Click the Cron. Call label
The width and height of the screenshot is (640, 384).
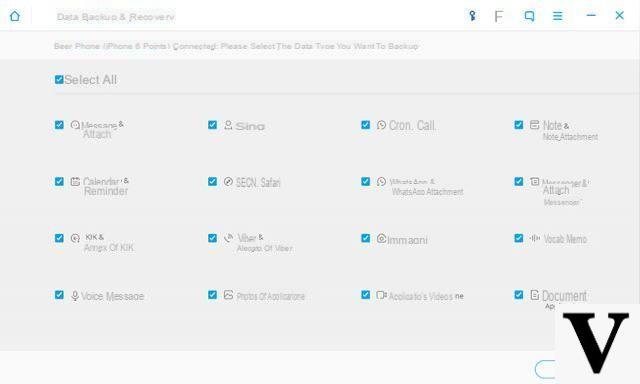412,125
